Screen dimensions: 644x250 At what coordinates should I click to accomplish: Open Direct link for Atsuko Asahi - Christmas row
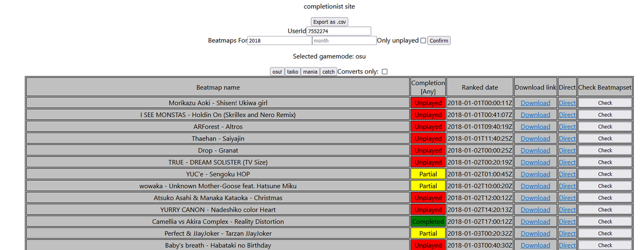[567, 198]
